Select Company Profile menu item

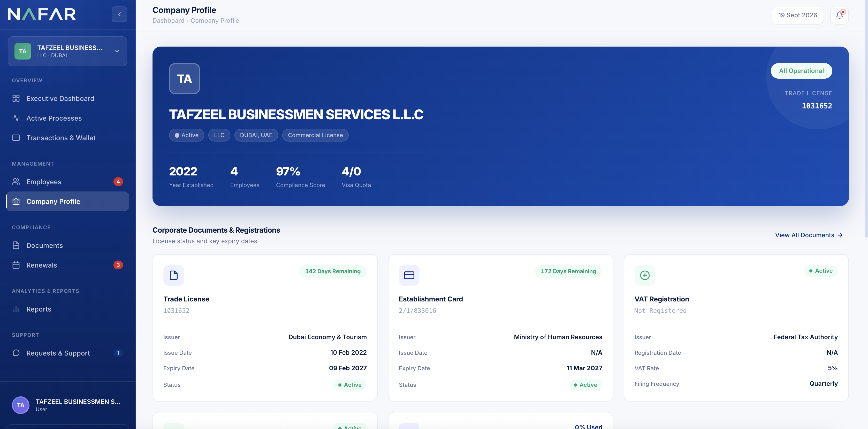pyautogui.click(x=67, y=201)
